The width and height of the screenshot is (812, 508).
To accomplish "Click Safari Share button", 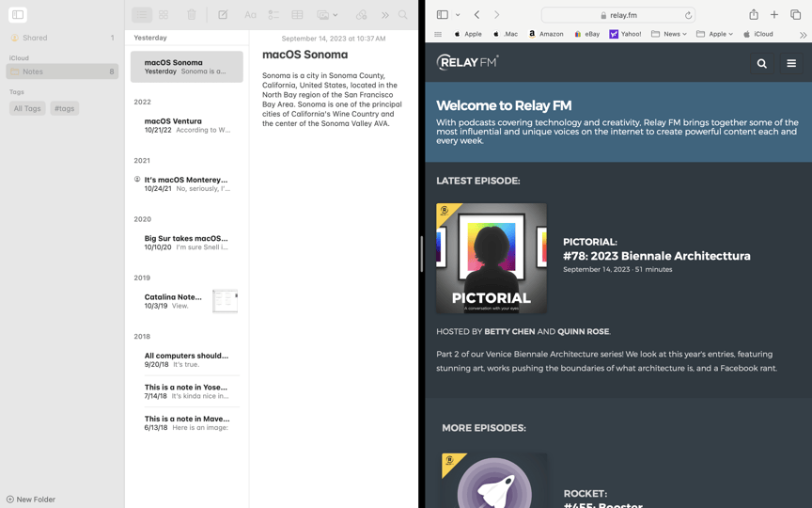I will [x=754, y=14].
